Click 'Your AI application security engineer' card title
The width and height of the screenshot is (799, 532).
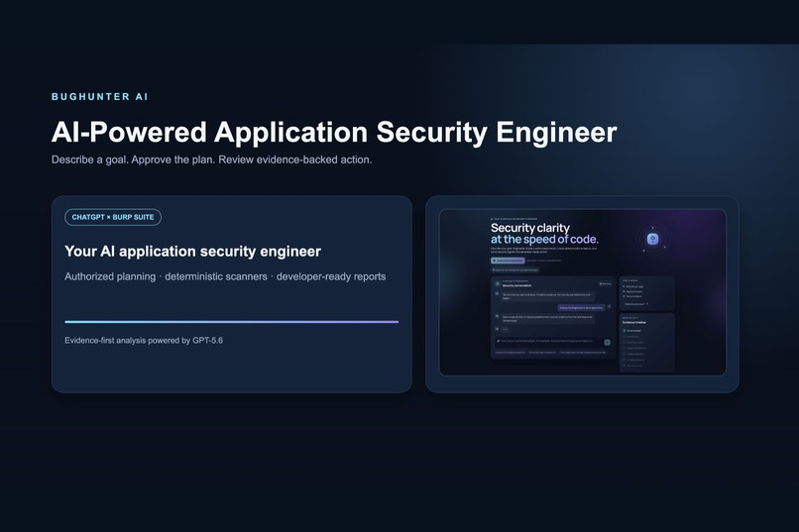pos(192,251)
